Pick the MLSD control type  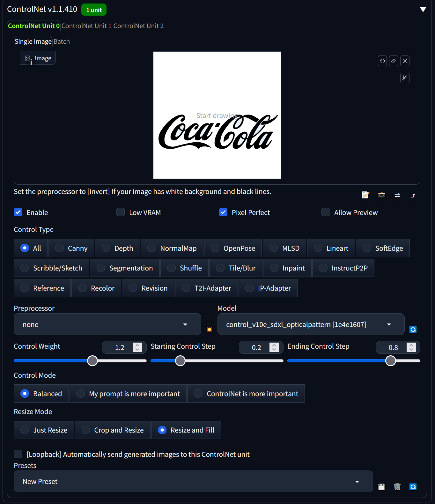[284, 248]
